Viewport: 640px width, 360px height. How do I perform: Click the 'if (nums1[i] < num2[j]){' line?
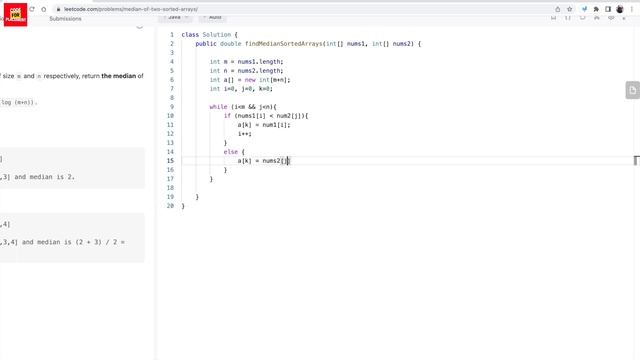point(266,116)
